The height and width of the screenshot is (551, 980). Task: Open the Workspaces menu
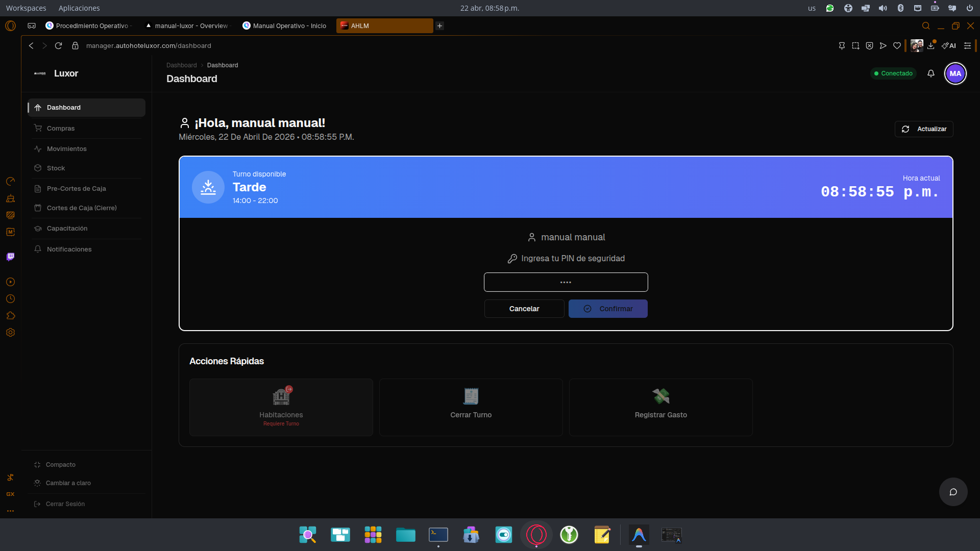coord(26,8)
